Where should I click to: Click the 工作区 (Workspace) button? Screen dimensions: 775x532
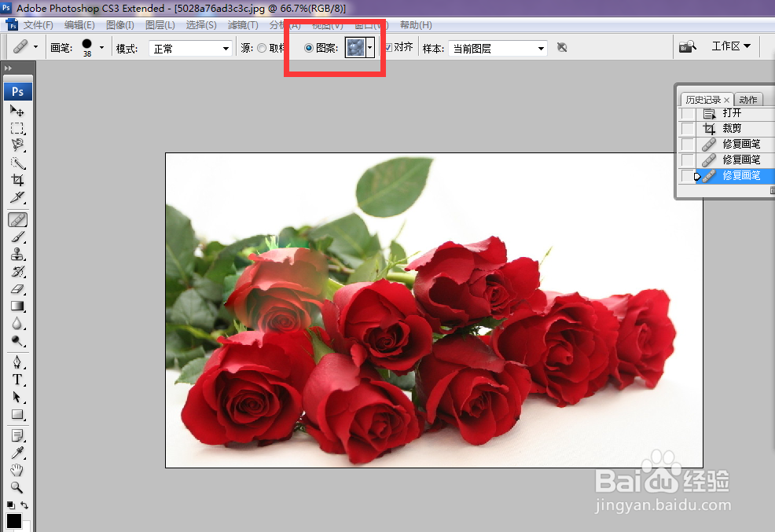coord(727,47)
